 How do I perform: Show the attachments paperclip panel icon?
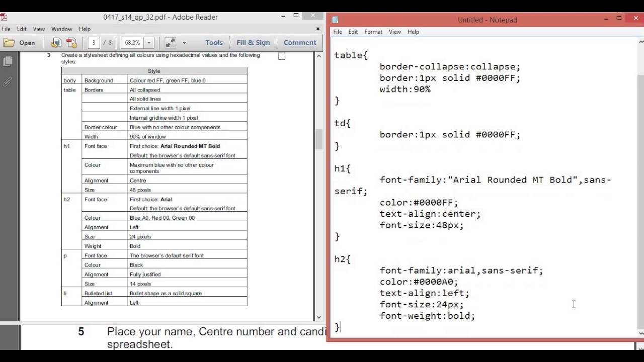[8, 81]
